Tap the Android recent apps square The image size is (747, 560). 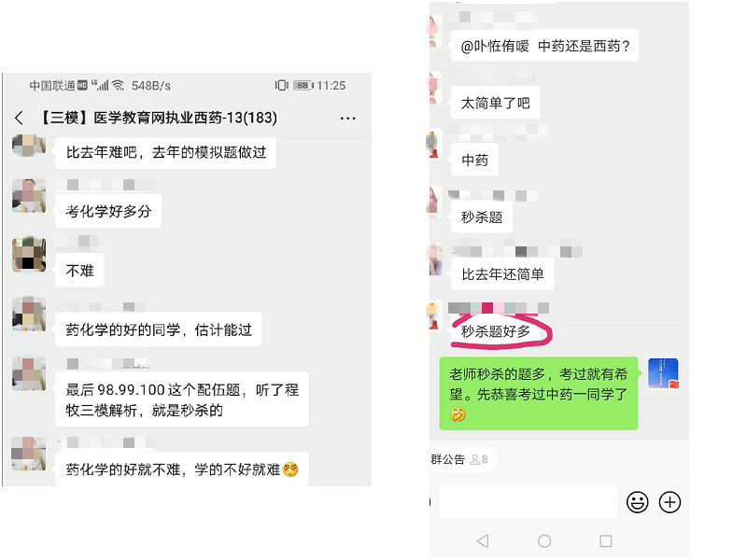(605, 541)
